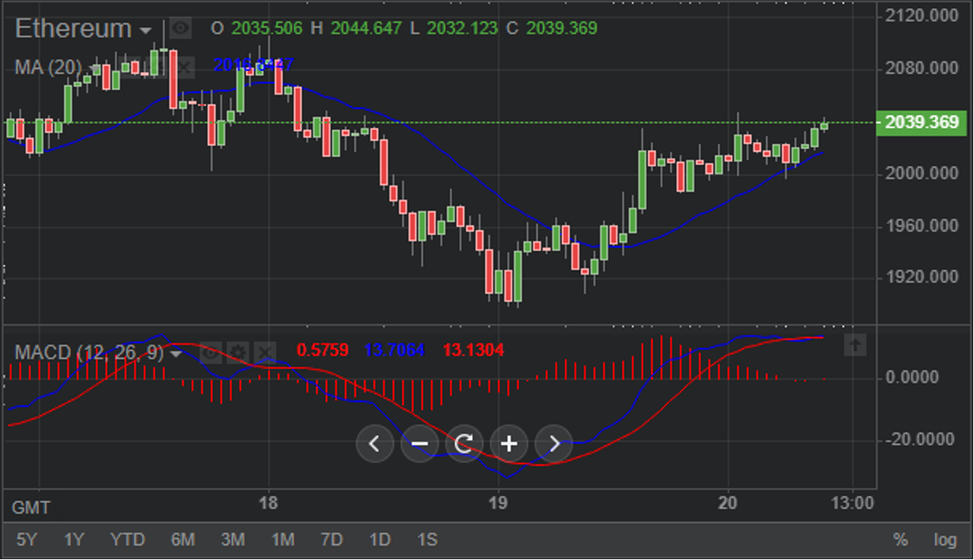
Task: Pan chart left with the left arrow icon
Action: tap(375, 444)
